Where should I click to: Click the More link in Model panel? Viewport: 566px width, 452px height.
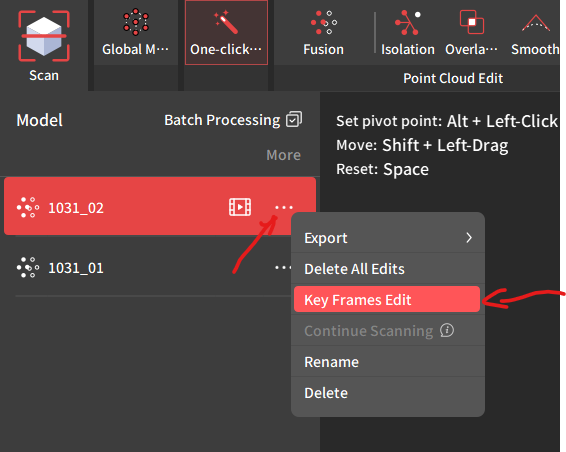point(283,155)
